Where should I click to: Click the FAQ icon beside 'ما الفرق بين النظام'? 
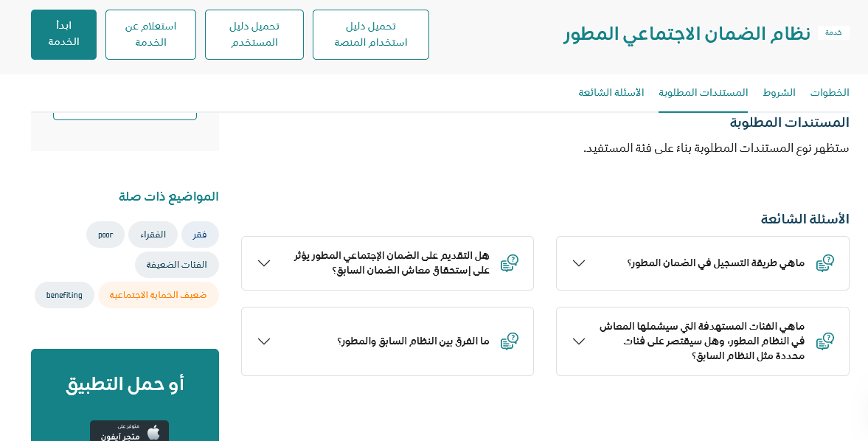[509, 341]
